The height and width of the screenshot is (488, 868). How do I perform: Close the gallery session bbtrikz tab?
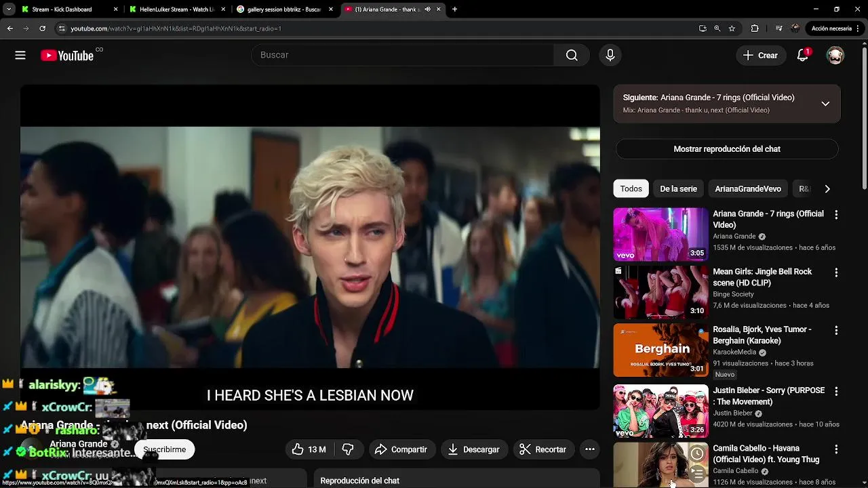[331, 9]
